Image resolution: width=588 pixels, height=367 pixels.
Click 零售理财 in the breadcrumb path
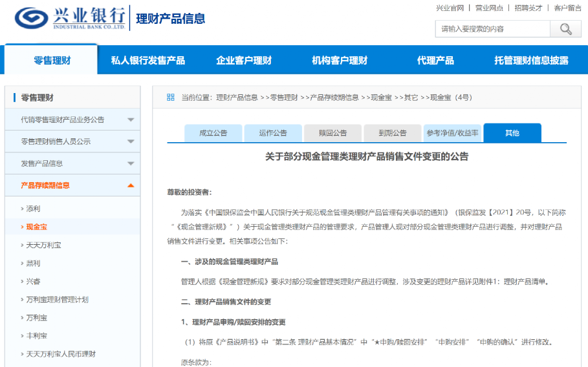point(283,98)
